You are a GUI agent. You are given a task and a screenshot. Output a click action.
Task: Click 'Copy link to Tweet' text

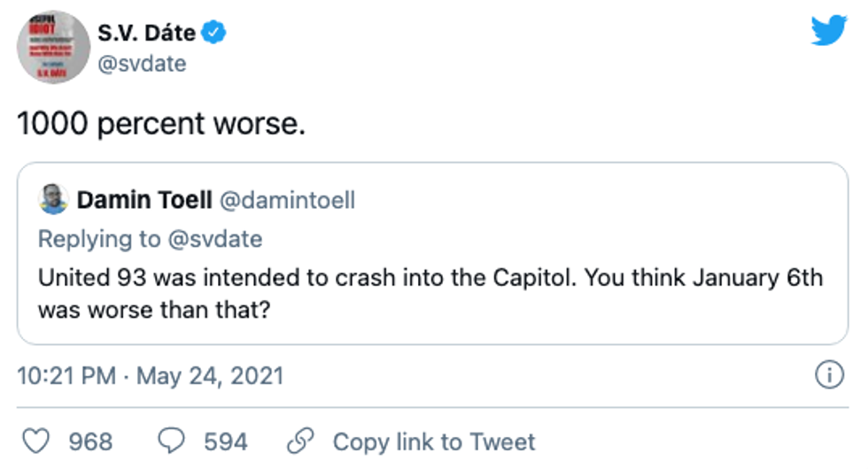pyautogui.click(x=433, y=441)
